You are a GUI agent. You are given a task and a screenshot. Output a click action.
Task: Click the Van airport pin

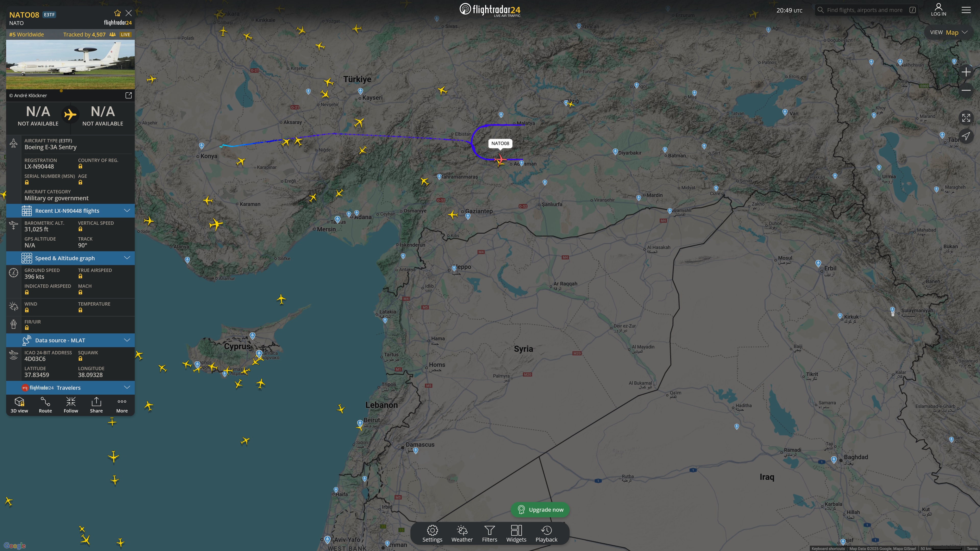785,112
